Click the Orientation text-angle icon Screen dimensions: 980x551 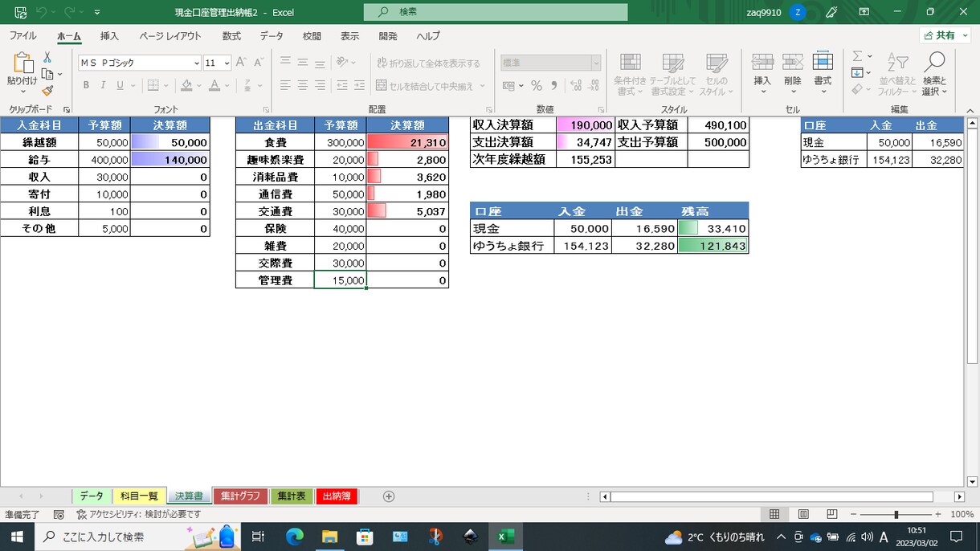pos(343,63)
